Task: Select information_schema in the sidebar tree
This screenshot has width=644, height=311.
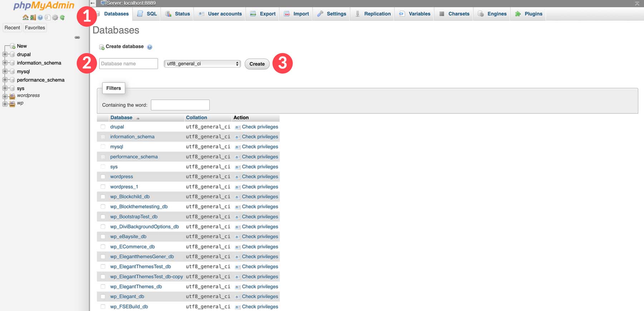Action: coord(39,63)
